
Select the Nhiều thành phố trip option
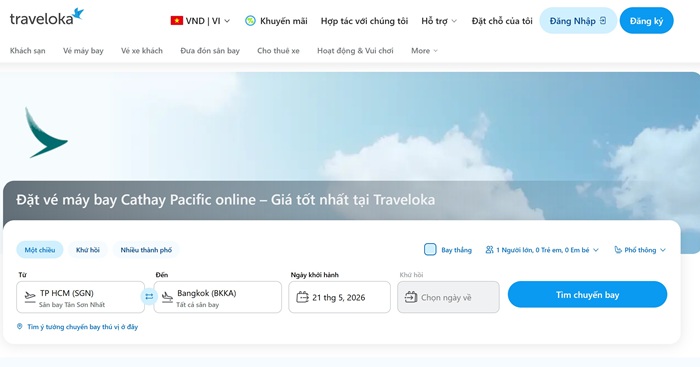click(146, 250)
